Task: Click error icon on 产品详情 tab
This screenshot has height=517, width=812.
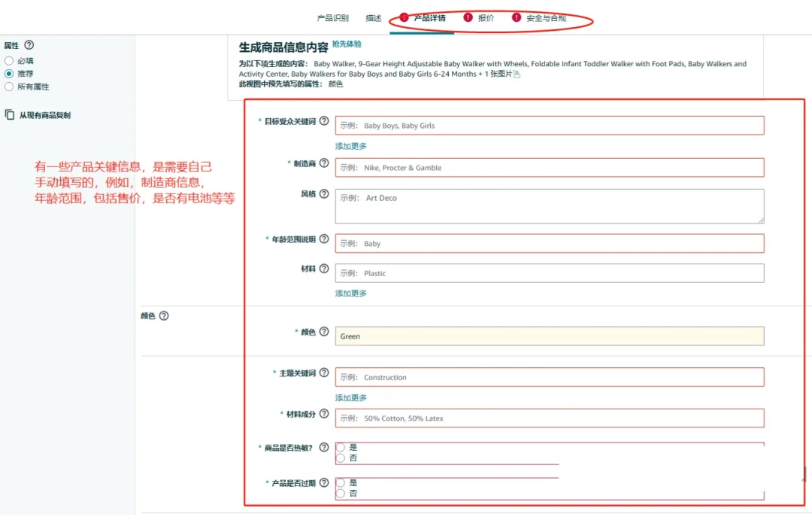Action: (x=404, y=17)
